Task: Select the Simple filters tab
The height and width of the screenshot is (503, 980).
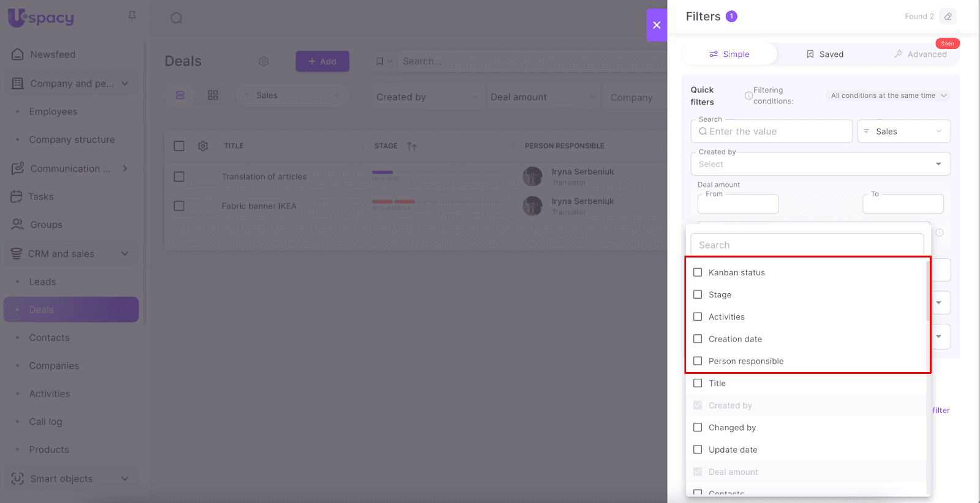Action: (729, 54)
